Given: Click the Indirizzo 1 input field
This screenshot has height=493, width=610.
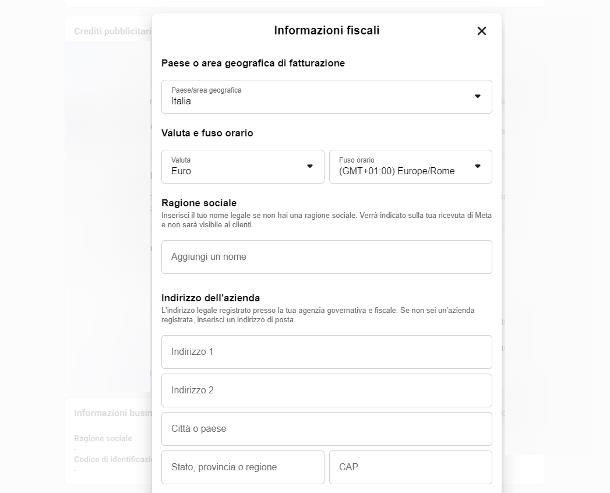Looking at the screenshot, I should pos(327,352).
